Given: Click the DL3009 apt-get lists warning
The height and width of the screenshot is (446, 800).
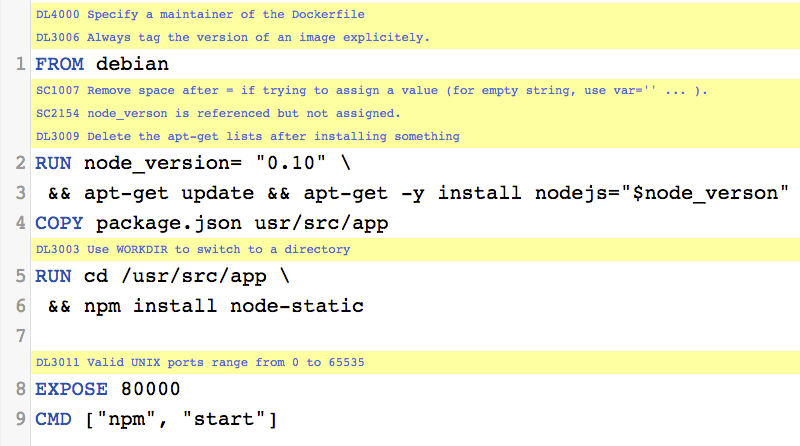Looking at the screenshot, I should 247,136.
